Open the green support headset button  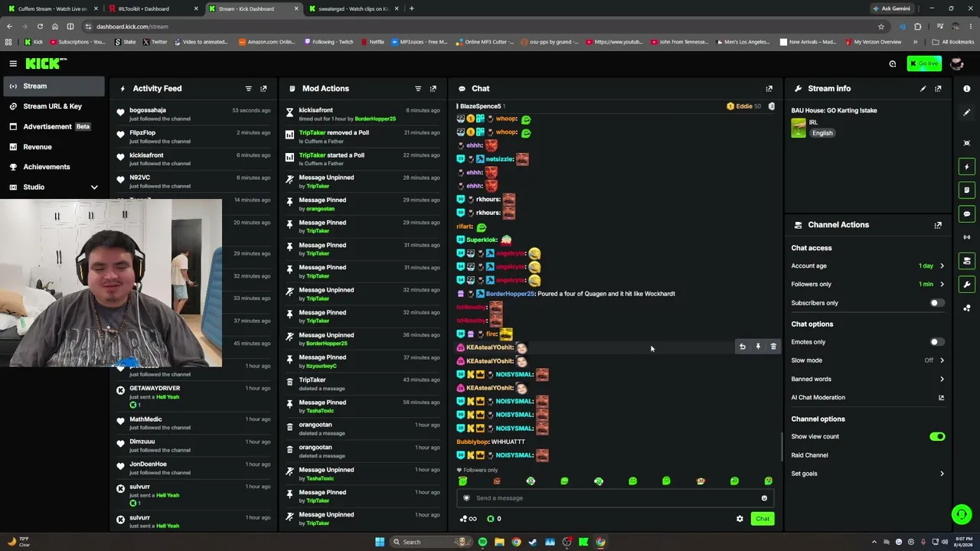pos(962,514)
